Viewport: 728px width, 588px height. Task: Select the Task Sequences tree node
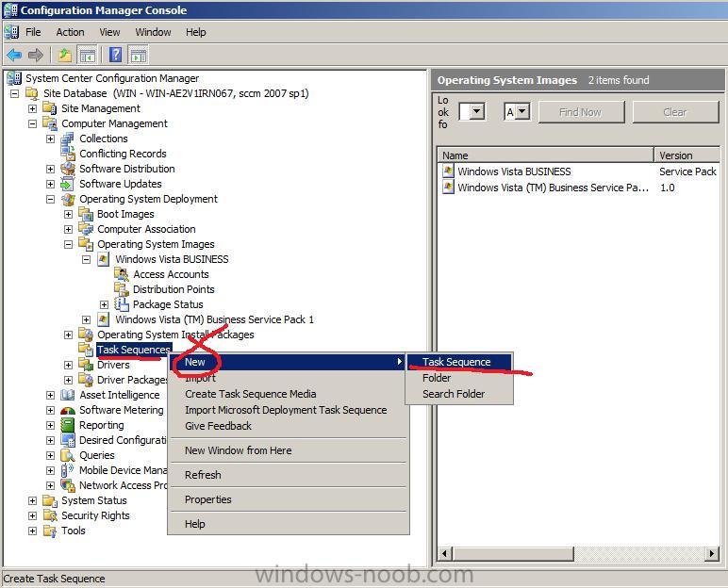(134, 350)
